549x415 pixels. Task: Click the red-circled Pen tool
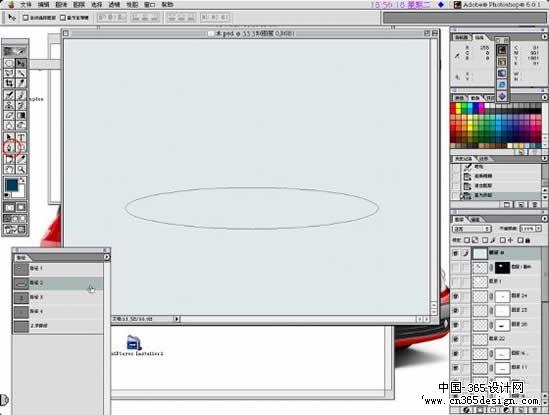point(9,148)
